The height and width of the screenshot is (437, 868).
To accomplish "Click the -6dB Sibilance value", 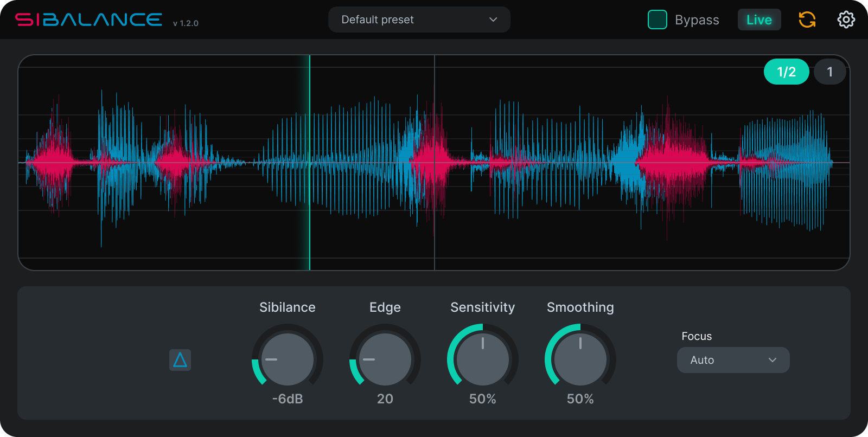I will click(x=288, y=399).
